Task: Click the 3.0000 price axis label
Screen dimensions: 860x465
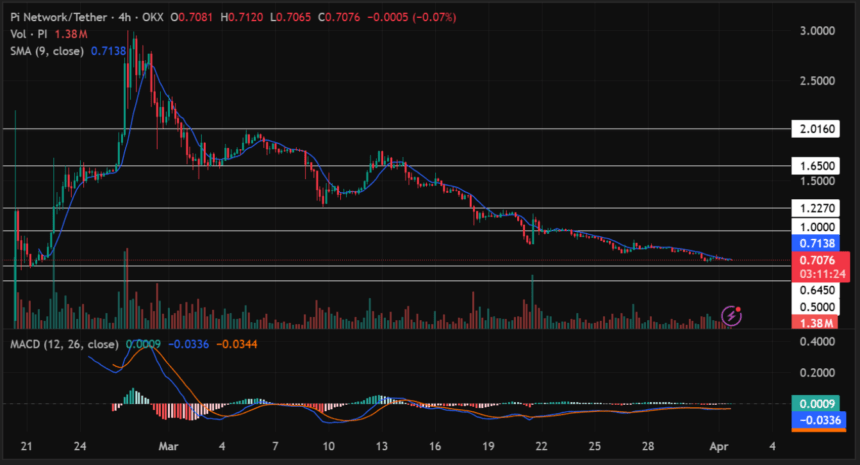Action: 817,31
